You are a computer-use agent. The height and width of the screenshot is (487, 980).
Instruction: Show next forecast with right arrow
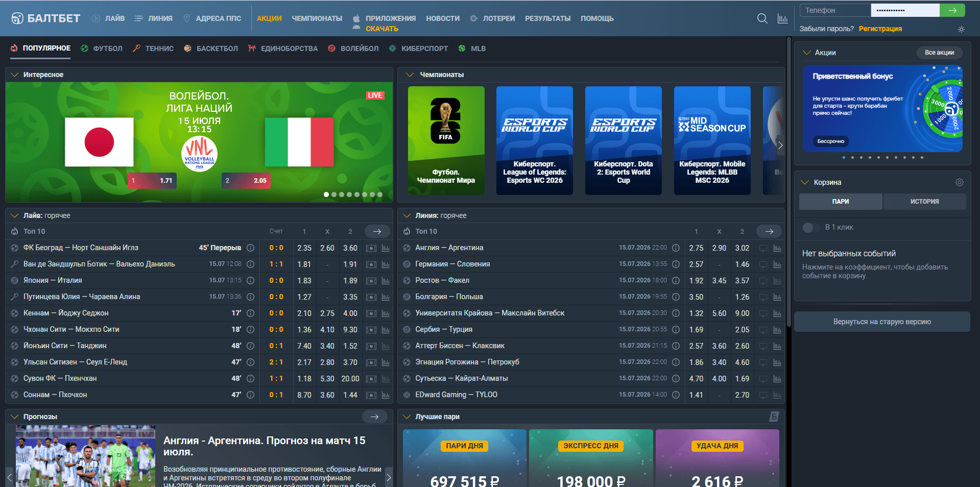click(x=389, y=477)
